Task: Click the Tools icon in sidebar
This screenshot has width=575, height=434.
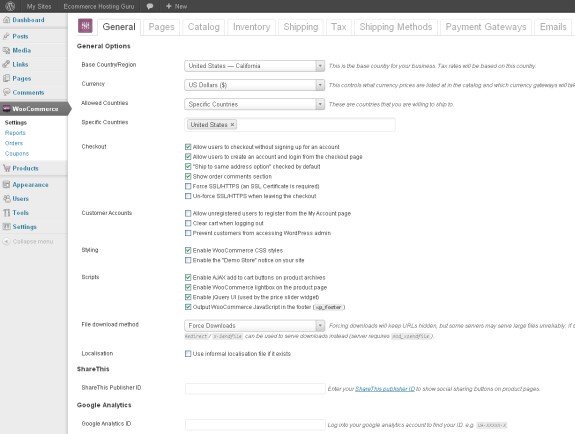Action: coord(6,212)
